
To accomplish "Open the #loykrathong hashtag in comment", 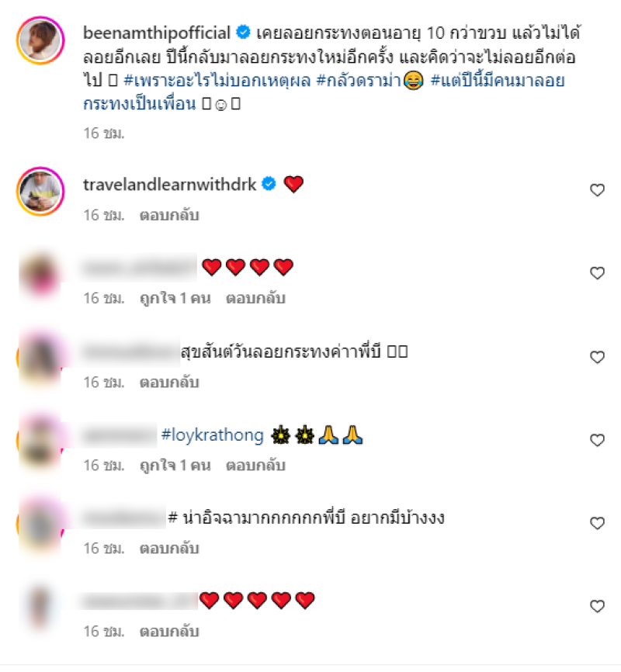I will [x=212, y=435].
